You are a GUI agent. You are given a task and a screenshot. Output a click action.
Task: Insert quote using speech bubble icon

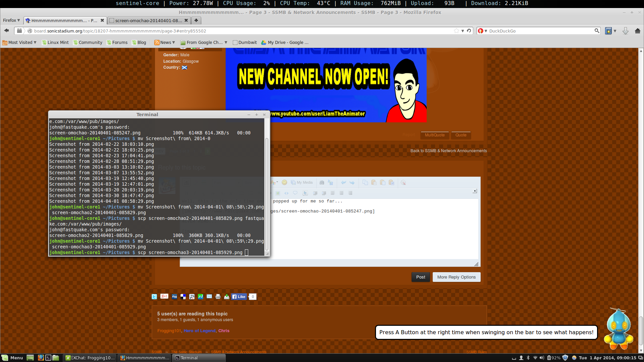point(295,193)
